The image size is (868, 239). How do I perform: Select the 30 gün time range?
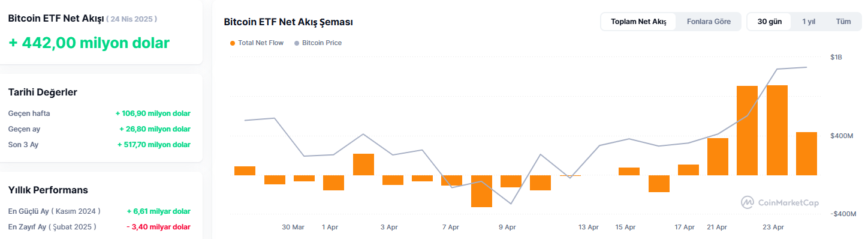(x=770, y=22)
